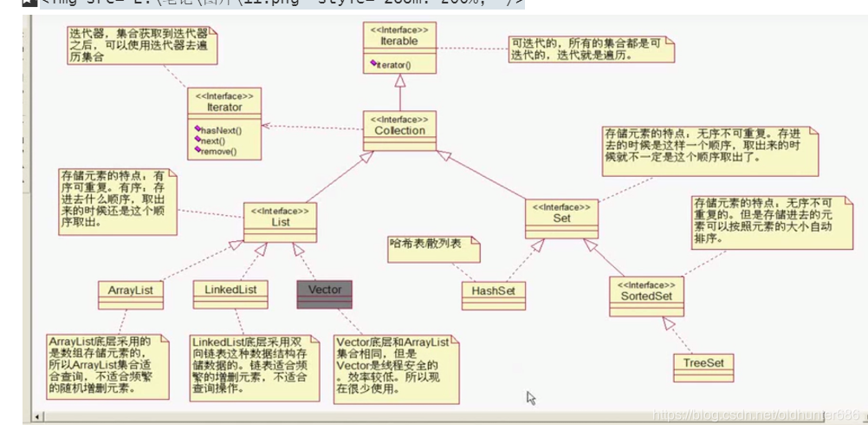Select the highlighted Vector class box
The image size is (868, 431).
click(324, 294)
